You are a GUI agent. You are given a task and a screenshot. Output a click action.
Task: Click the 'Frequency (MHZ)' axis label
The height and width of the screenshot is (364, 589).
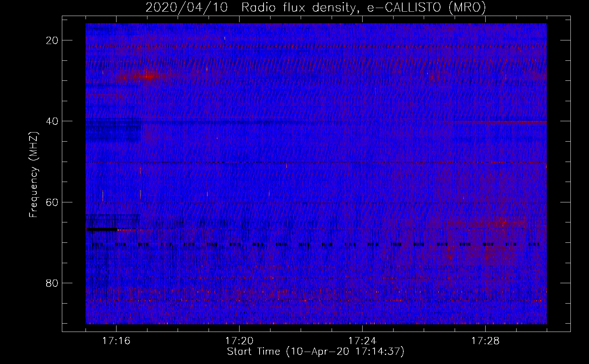33,175
